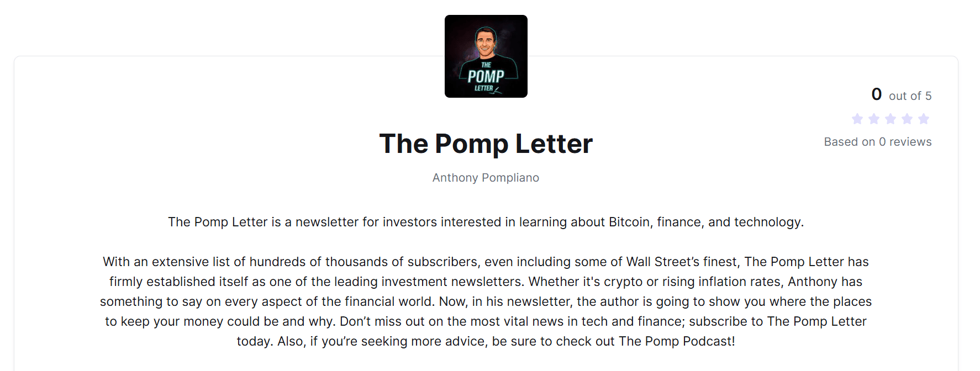Click the word "Bitcoin" in the summary

tap(629, 222)
